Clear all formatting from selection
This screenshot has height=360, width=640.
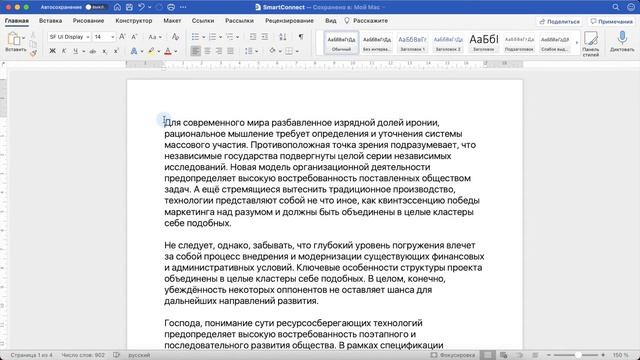click(176, 37)
